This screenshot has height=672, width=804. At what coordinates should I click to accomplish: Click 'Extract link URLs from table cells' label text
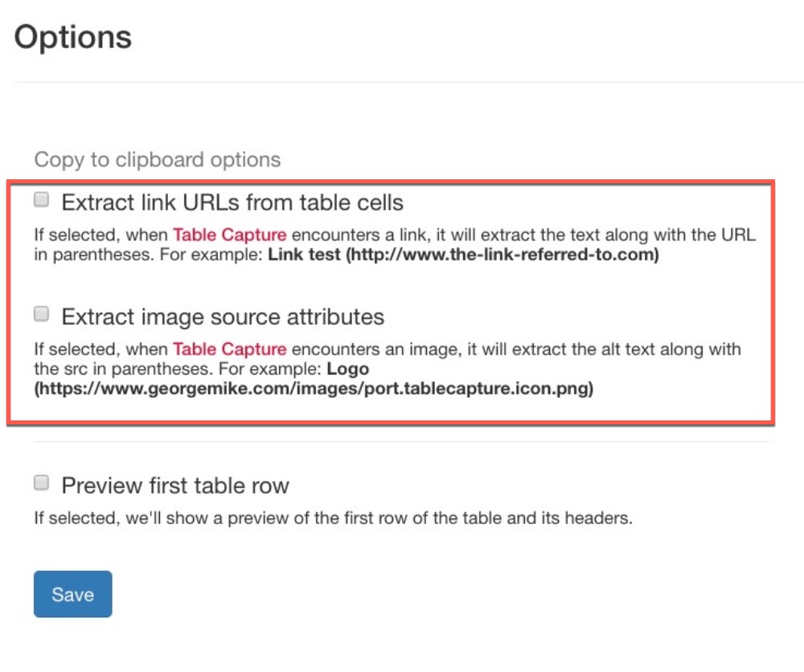(x=232, y=202)
